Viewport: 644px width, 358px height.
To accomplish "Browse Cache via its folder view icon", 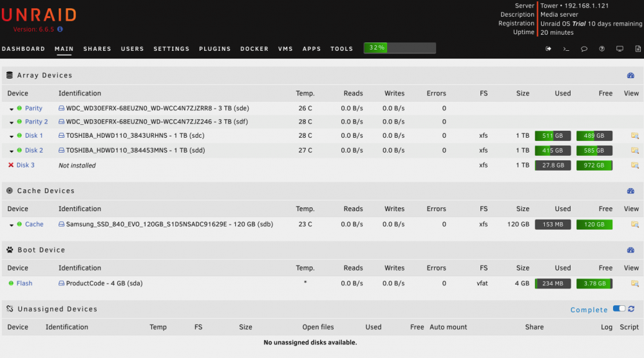I will (x=634, y=225).
